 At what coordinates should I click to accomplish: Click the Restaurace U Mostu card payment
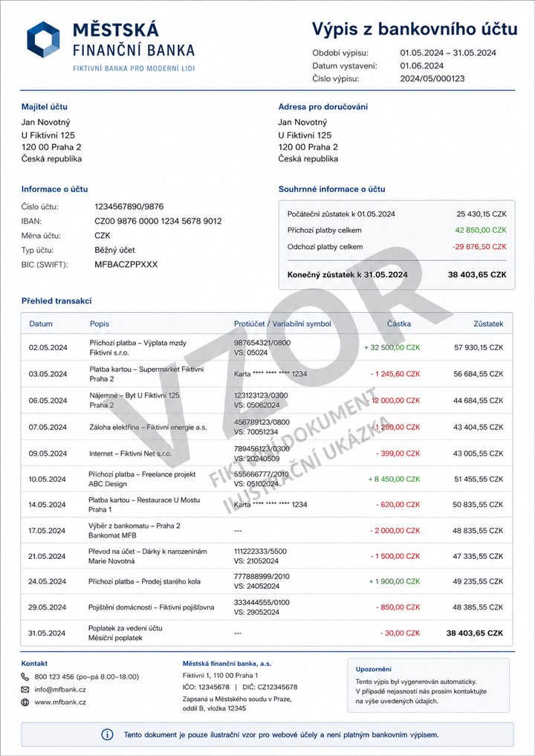pos(144,504)
